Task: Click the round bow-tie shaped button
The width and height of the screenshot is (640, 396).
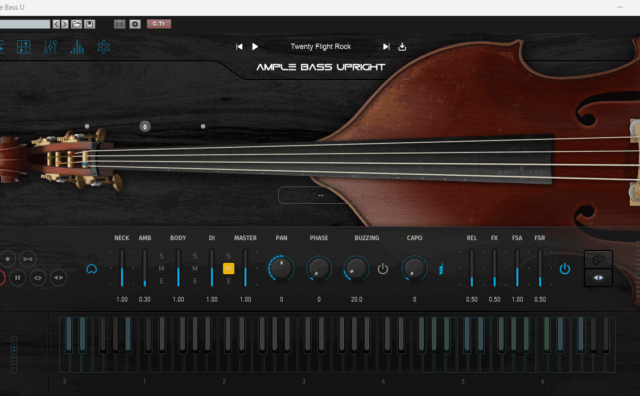Action: [x=28, y=259]
